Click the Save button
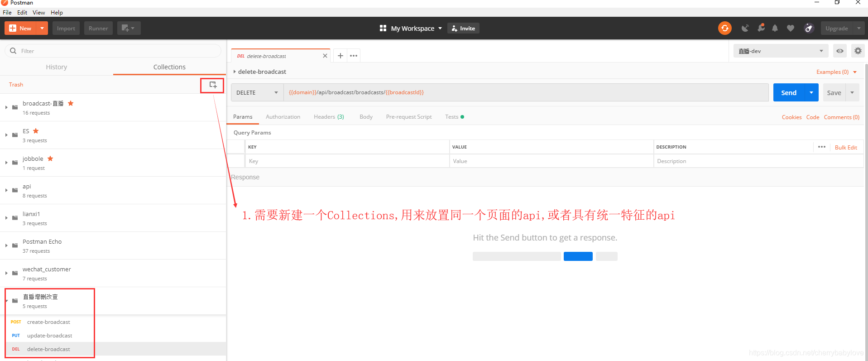868x361 pixels. 834,92
